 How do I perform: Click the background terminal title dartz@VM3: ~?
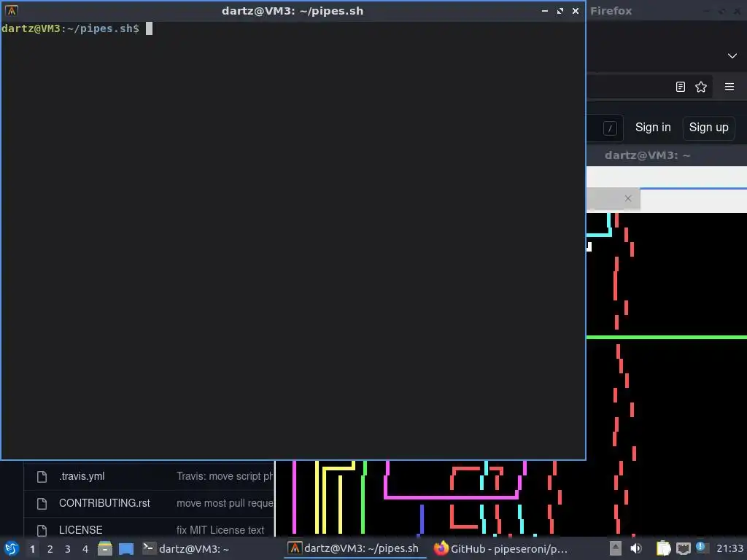tap(647, 155)
